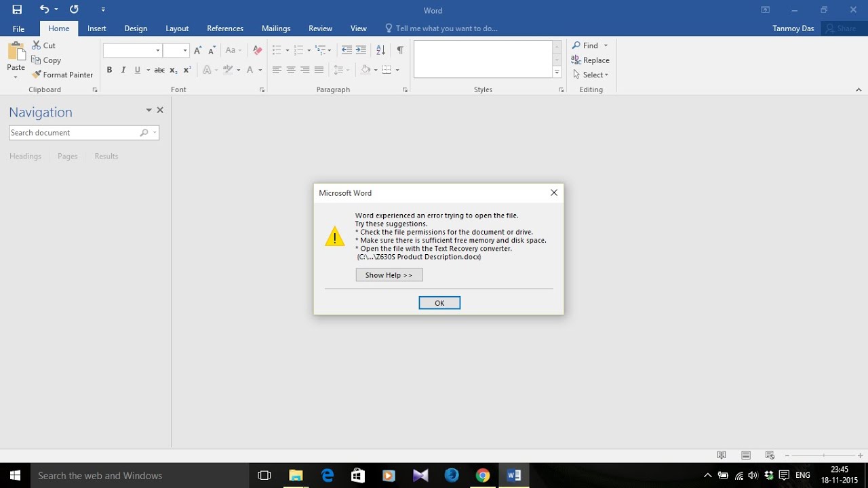Click OK in the error dialog
The image size is (868, 488).
[x=439, y=303]
